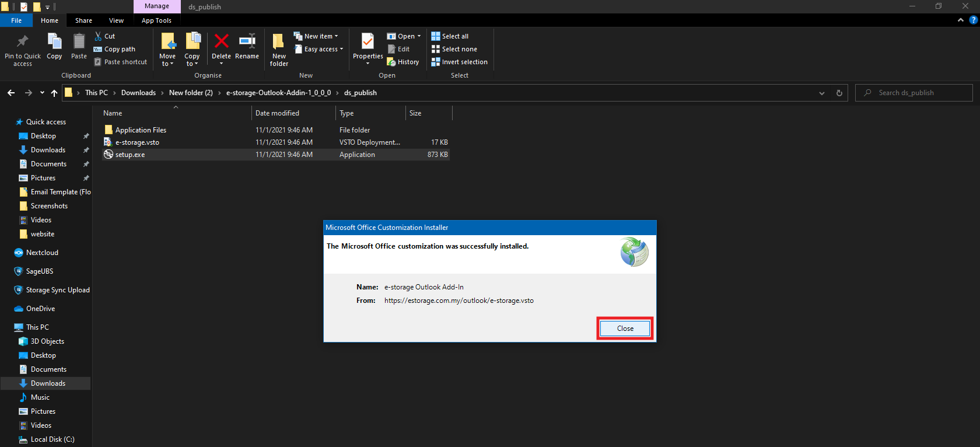This screenshot has width=980, height=447.
Task: Click the Delete icon in ribbon
Action: (x=221, y=42)
